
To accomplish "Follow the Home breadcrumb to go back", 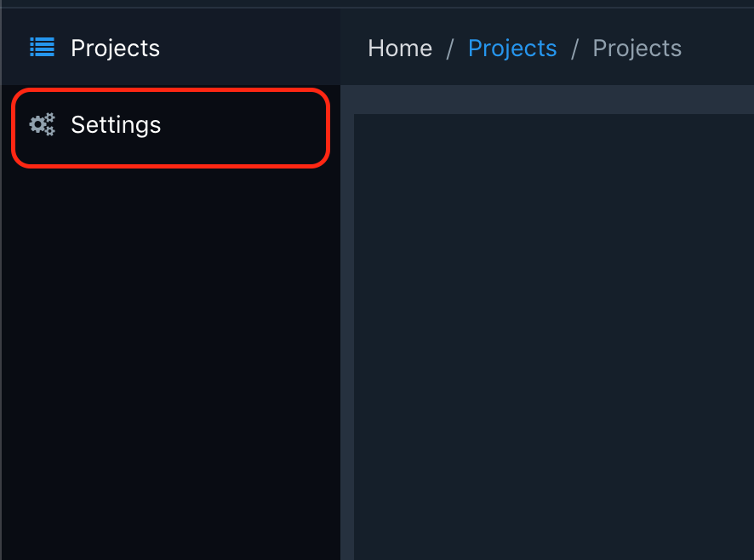I will click(x=400, y=48).
